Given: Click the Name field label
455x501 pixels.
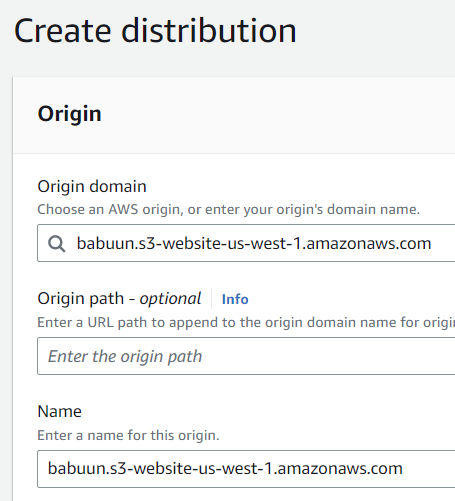Looking at the screenshot, I should coord(60,411).
